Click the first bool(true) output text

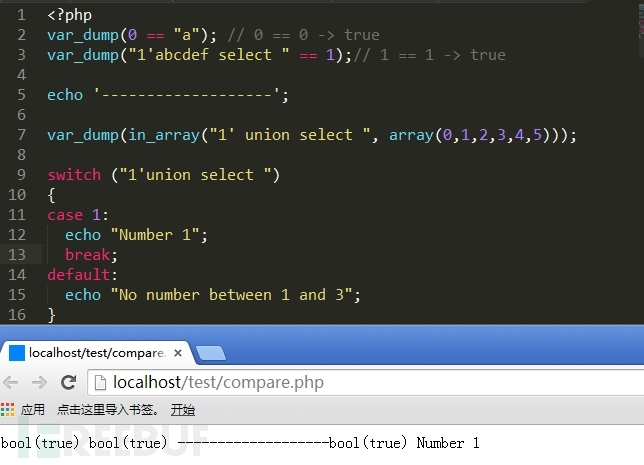[x=40, y=443]
